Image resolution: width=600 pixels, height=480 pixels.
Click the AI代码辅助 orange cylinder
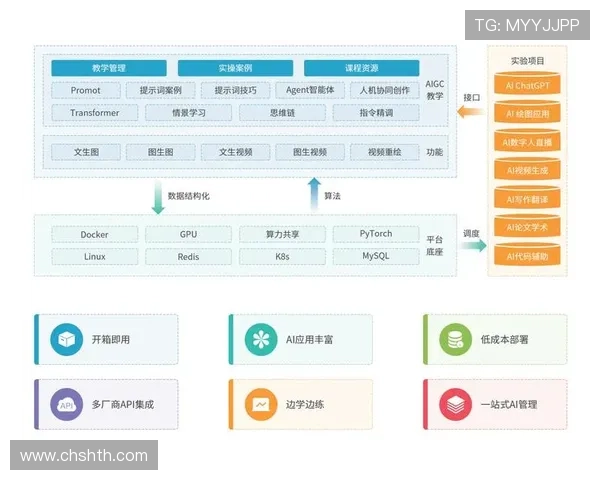click(x=527, y=255)
